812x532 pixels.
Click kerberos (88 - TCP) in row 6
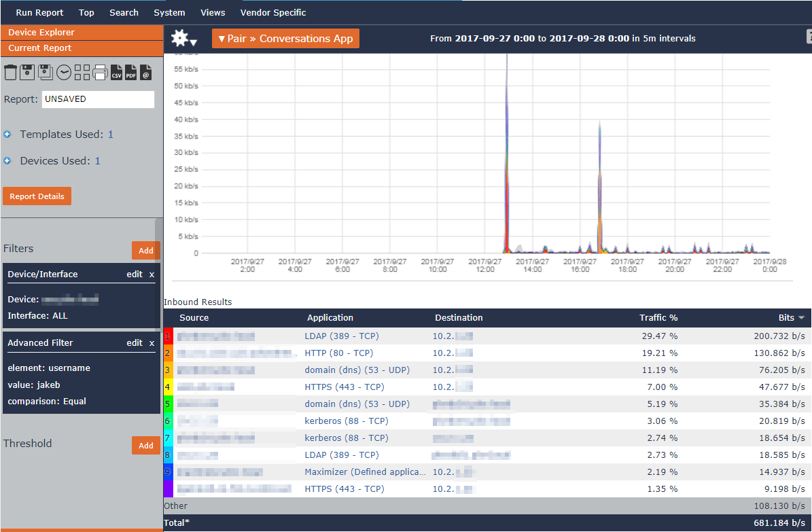(347, 421)
